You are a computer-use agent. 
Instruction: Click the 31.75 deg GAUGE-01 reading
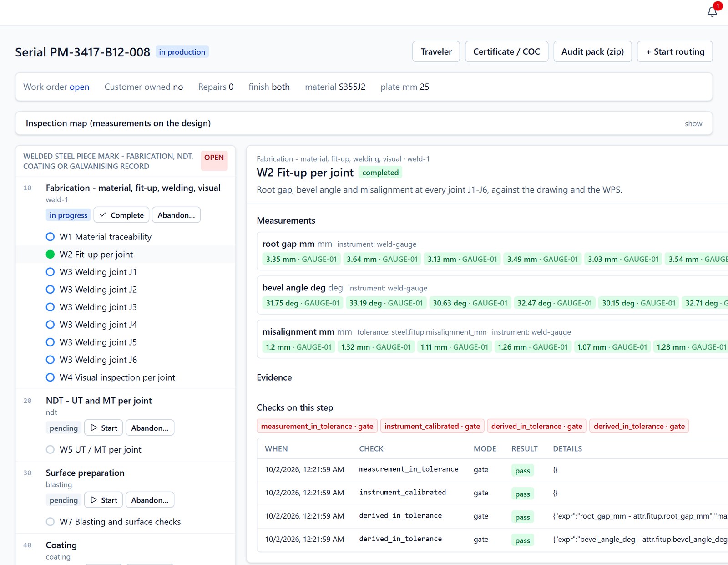coord(303,303)
